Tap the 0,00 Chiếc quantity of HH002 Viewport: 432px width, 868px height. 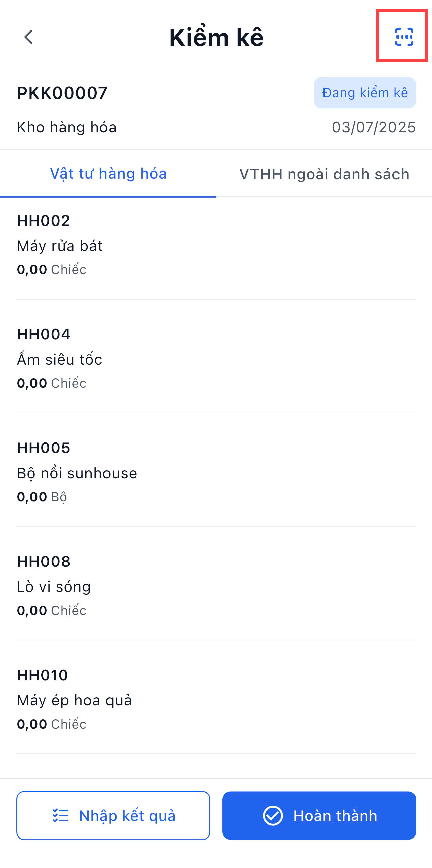(x=52, y=269)
